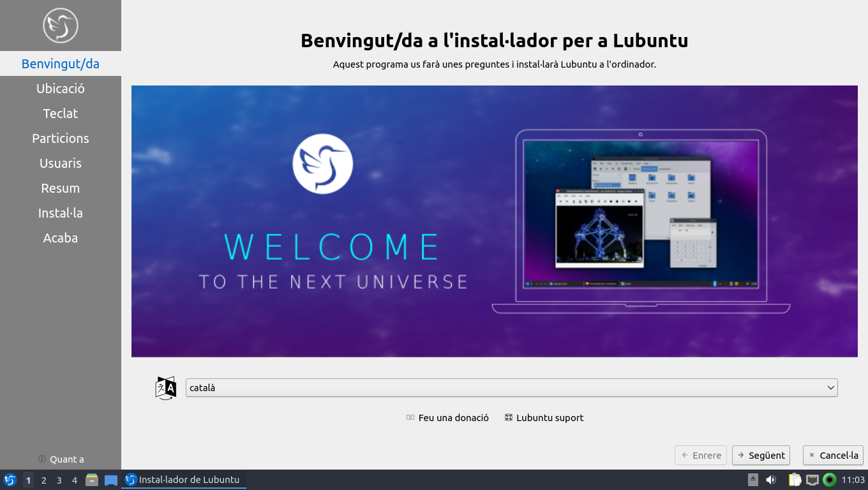Switch to virtual desktop 3
The image size is (868, 490).
click(x=59, y=480)
